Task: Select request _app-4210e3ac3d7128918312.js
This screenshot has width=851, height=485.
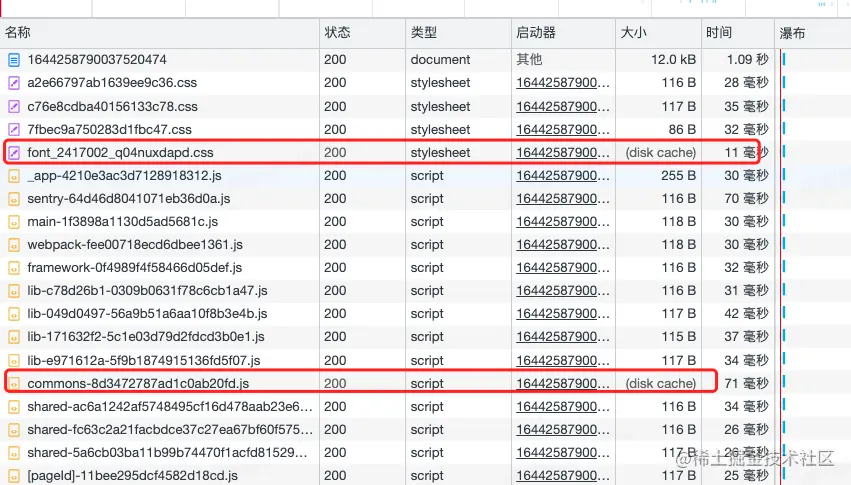Action: coord(124,176)
